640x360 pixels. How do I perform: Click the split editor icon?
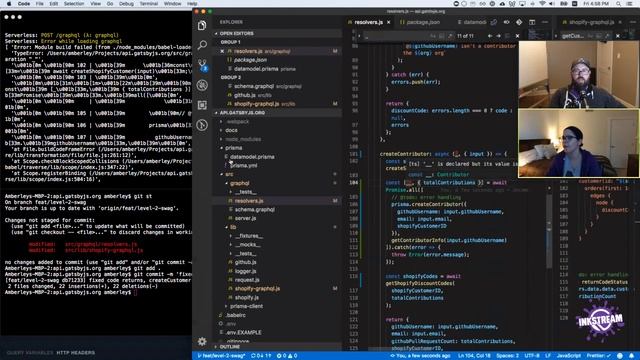tap(532, 22)
